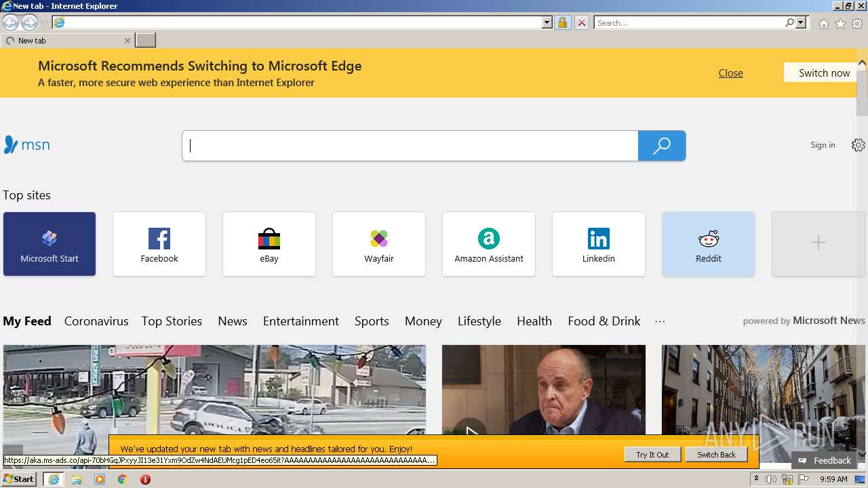Open the eBay top site tile
The image size is (868, 488).
[x=269, y=244]
